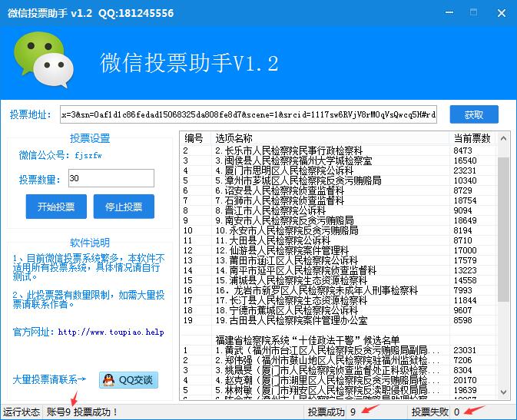
Task: Click the WeChat logo icon
Action: point(43,59)
